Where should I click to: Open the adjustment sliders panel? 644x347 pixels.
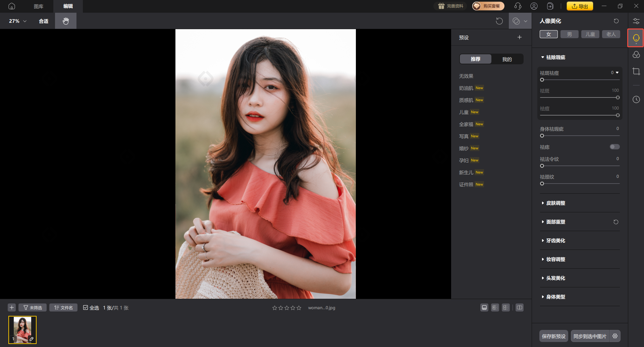pos(636,21)
